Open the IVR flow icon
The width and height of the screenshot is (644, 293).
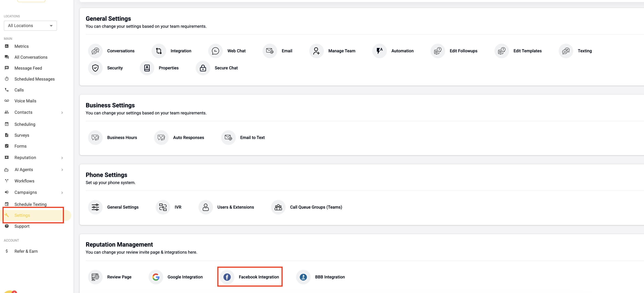163,207
